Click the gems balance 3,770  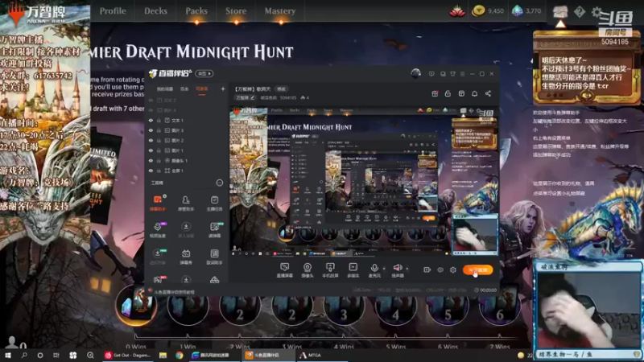[x=527, y=11]
